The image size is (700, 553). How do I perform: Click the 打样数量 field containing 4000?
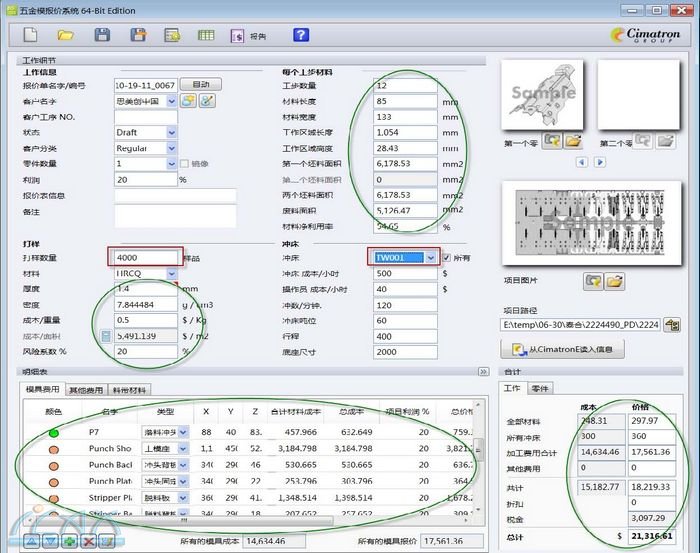(146, 258)
